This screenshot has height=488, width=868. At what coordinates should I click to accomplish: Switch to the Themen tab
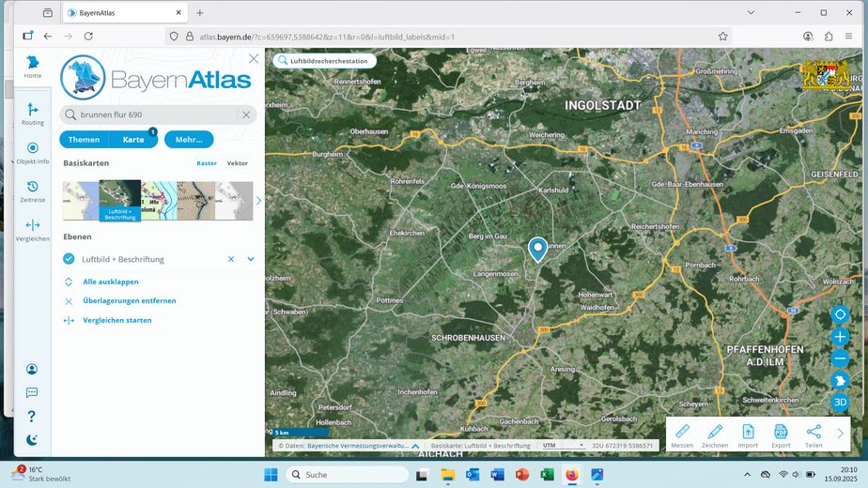coord(84,140)
